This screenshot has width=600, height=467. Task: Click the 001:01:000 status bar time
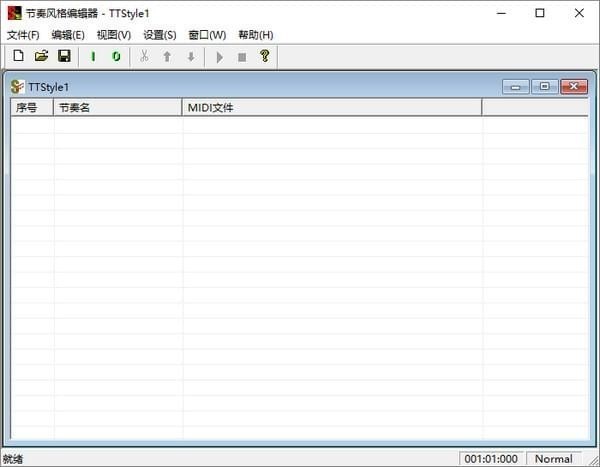coord(491,459)
